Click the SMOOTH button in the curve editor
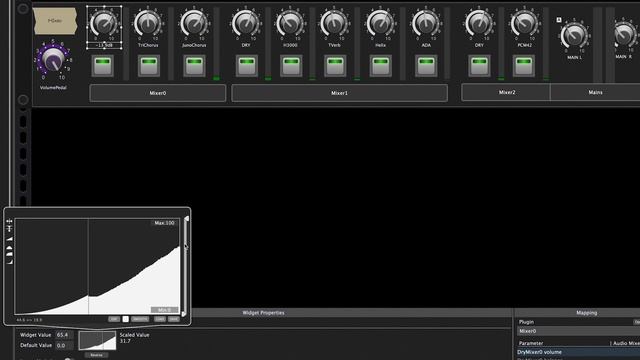Viewport: 640px width, 360px height. click(x=140, y=319)
